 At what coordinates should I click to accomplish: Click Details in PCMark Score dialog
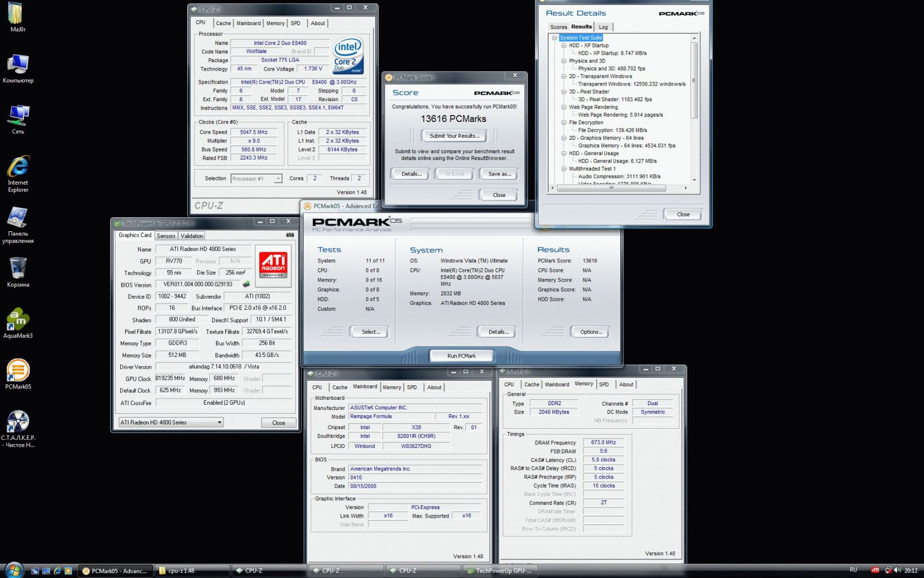pos(412,174)
